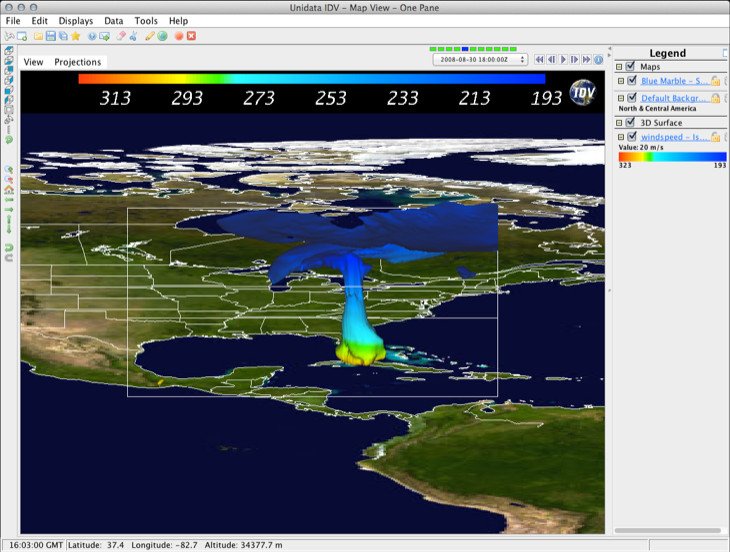Click the yellow star favorites icon
This screenshot has width=730, height=552.
click(x=75, y=36)
